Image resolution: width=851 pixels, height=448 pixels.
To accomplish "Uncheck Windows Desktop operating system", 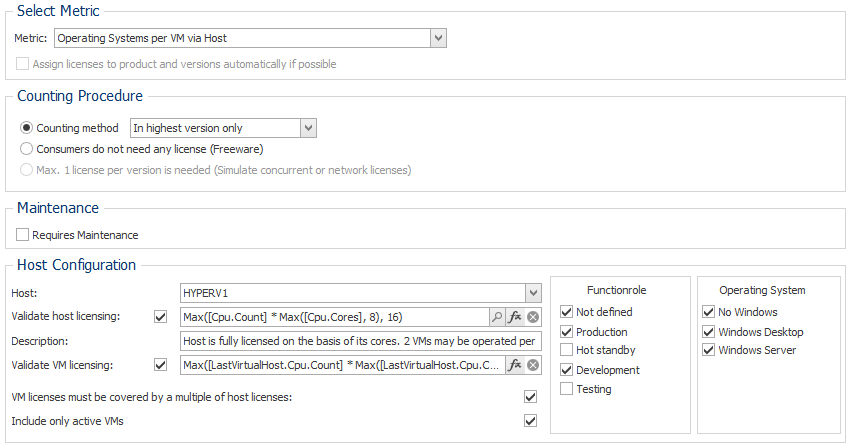I will [x=708, y=332].
